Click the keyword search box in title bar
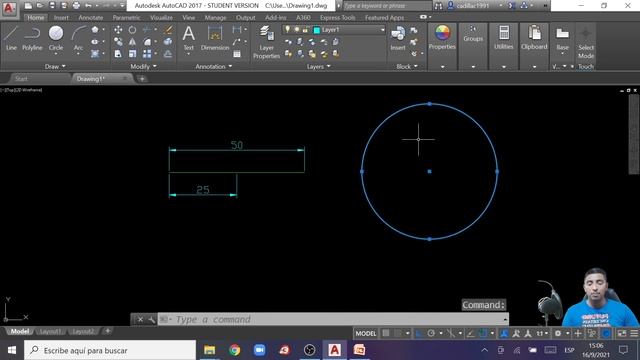 click(386, 6)
